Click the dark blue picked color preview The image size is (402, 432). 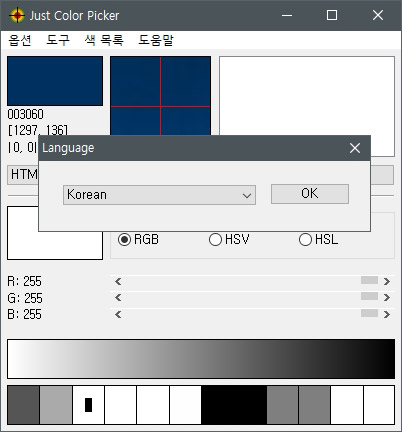point(55,81)
